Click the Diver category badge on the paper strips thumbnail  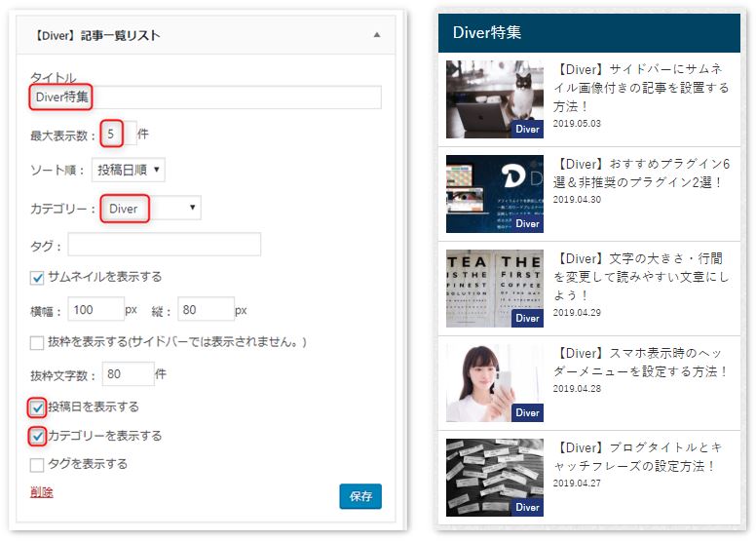527,507
